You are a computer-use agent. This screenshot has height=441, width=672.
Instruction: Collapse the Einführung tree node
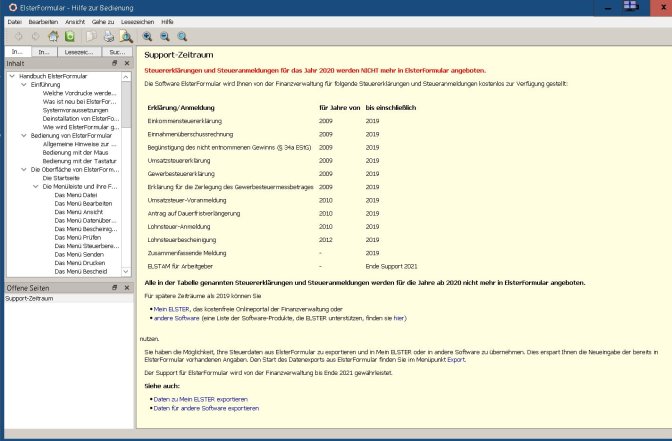pyautogui.click(x=24, y=84)
